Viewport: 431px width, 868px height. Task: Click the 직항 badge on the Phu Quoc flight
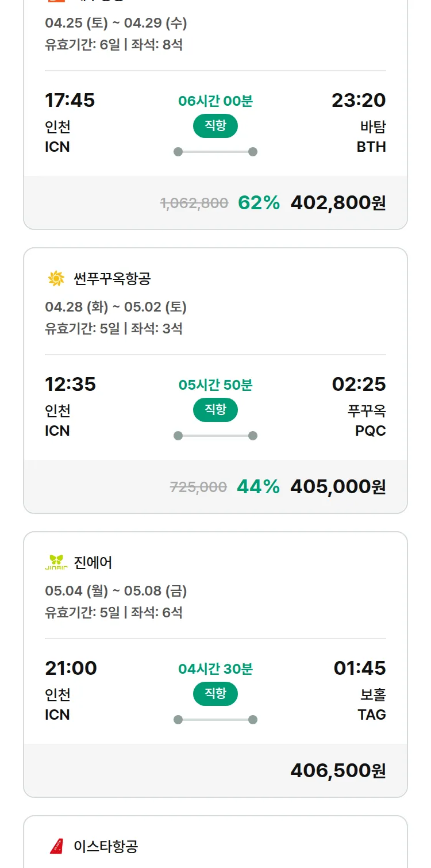(x=215, y=410)
